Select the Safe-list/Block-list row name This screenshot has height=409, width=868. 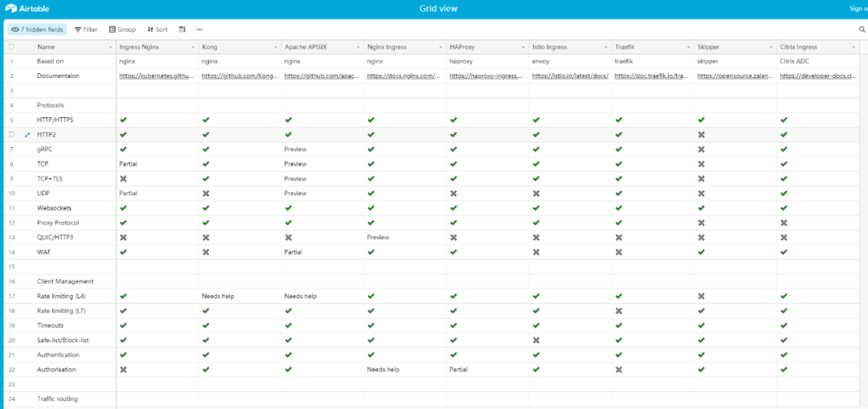point(63,340)
